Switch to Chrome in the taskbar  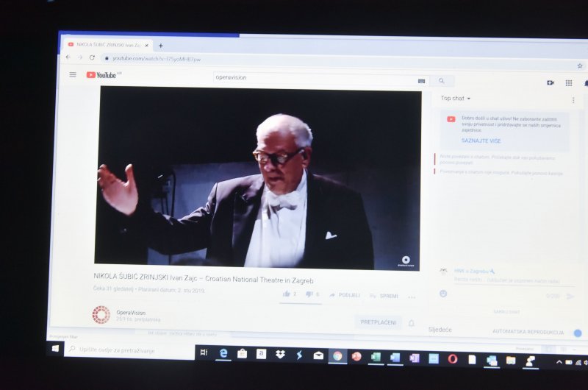point(337,356)
